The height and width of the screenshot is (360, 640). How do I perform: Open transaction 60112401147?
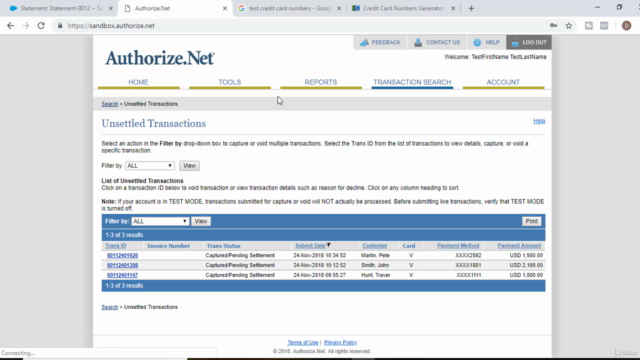click(122, 275)
